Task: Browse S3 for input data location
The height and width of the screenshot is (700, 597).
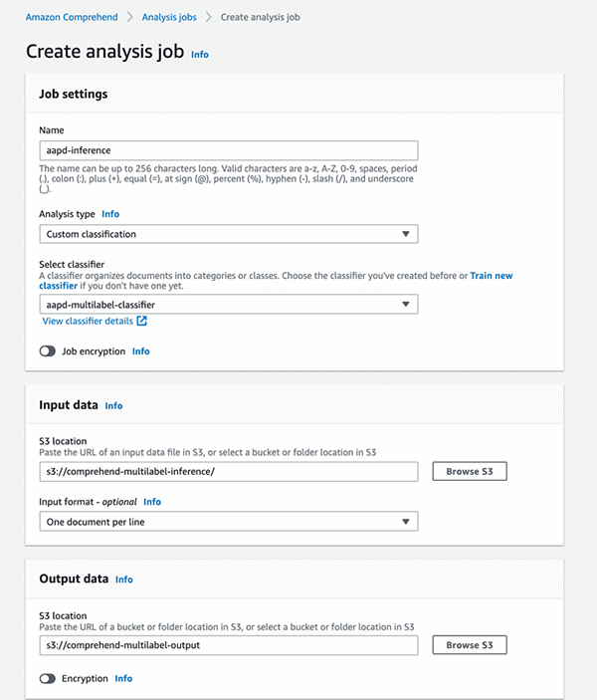Action: (x=470, y=471)
